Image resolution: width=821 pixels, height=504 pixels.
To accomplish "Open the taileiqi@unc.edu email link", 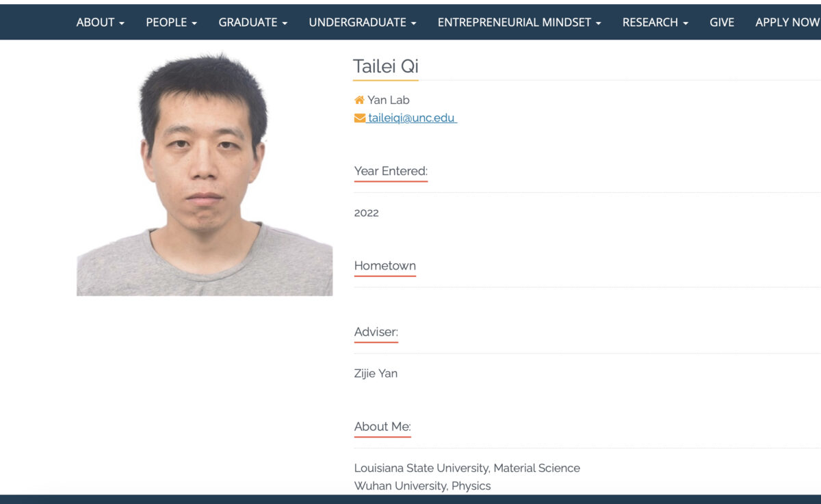I will (x=411, y=118).
